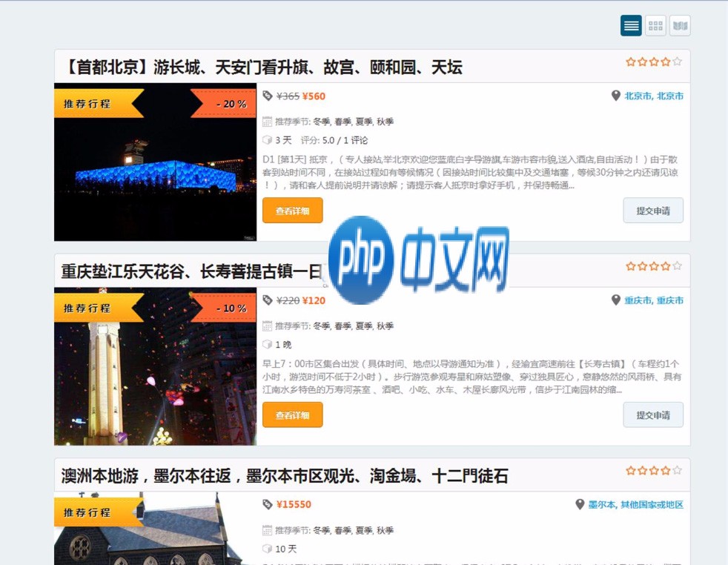Viewport: 728px width, 565px height.
Task: Click the -10 % discount badge
Action: pyautogui.click(x=225, y=308)
